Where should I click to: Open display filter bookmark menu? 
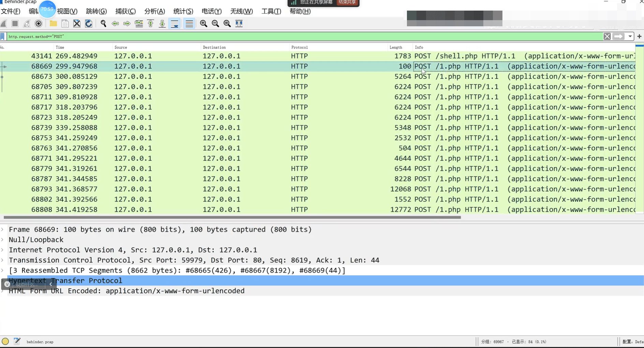(3, 37)
